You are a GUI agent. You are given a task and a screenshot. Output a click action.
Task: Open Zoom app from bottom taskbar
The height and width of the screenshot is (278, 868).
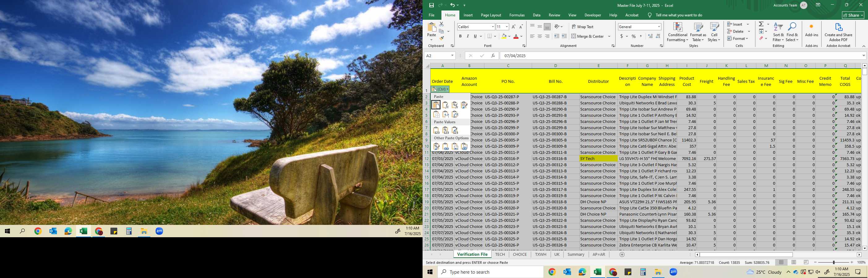(x=673, y=272)
